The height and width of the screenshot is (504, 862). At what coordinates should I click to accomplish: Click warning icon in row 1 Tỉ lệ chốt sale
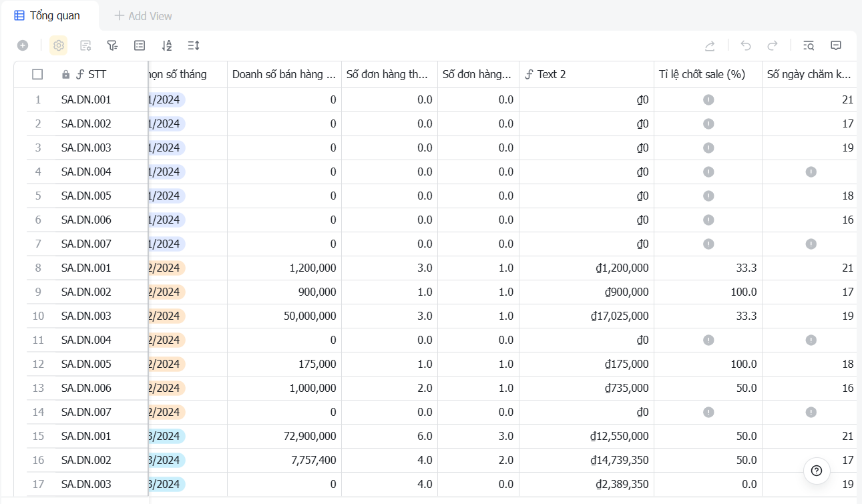tap(708, 99)
